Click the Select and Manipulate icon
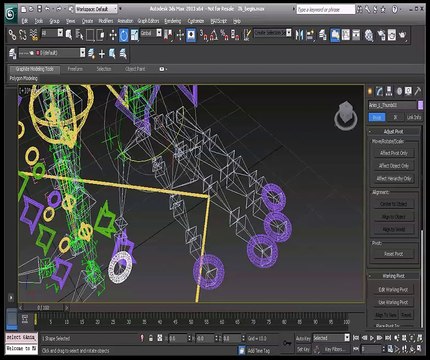This screenshot has width=430, height=360. (x=180, y=35)
